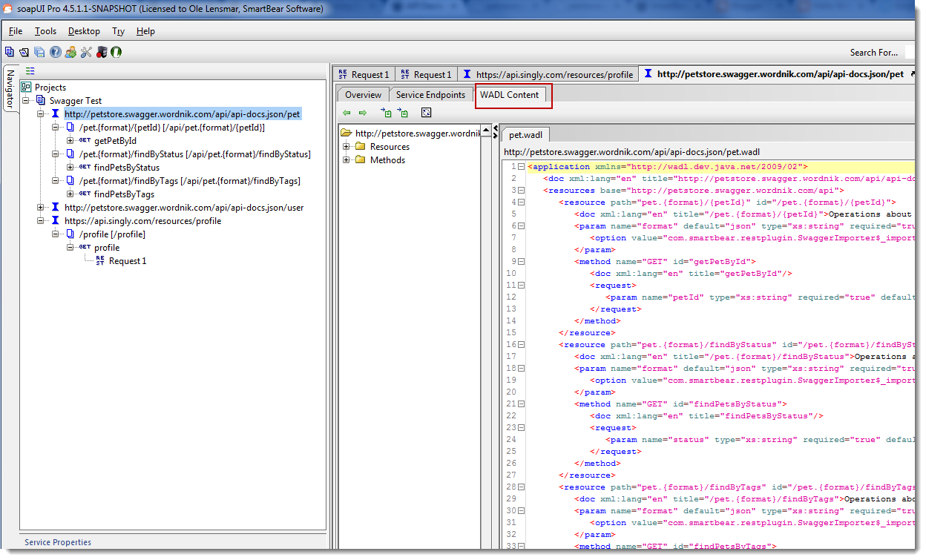The image size is (926, 560).
Task: Collapse XML fold marker on line 9
Action: coord(522,262)
